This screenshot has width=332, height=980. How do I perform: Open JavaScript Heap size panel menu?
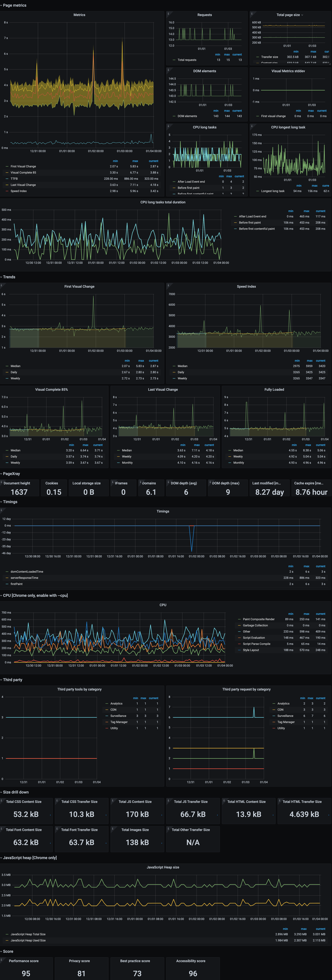tap(163, 867)
